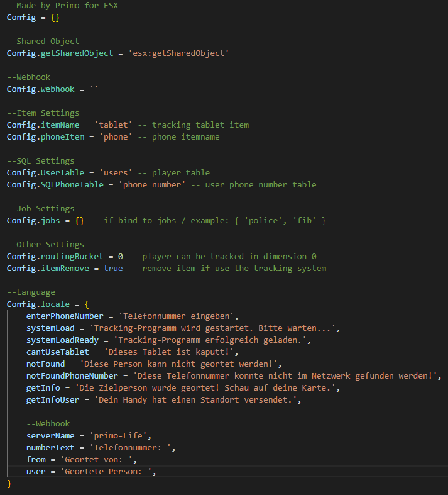Click the comment '-- tracking tablet item'
This screenshot has width=448, height=495.
coord(194,125)
